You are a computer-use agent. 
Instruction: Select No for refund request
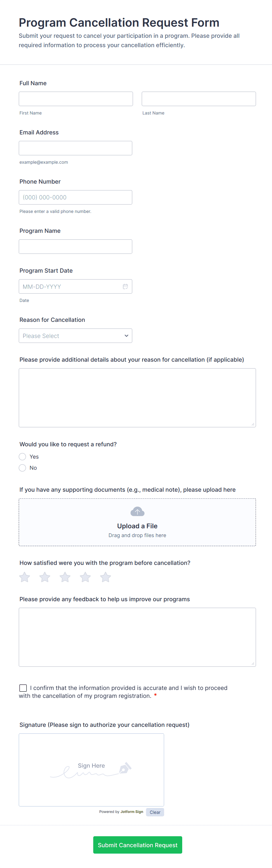coord(23,468)
